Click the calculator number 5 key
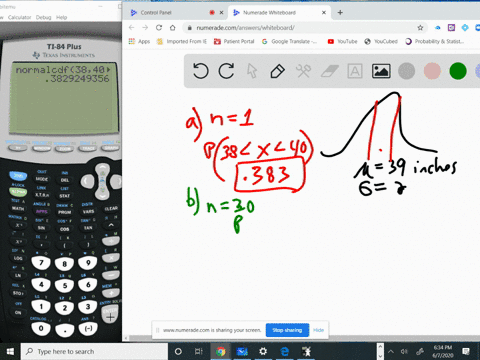Image resolution: width=480 pixels, height=360 pixels. [65, 286]
